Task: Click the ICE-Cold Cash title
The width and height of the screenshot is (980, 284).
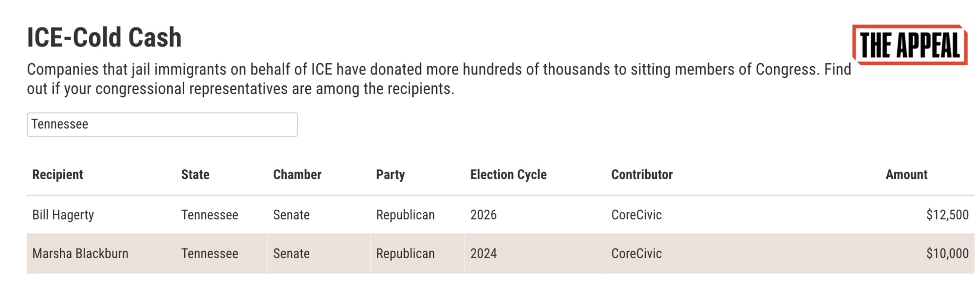Action: click(104, 38)
